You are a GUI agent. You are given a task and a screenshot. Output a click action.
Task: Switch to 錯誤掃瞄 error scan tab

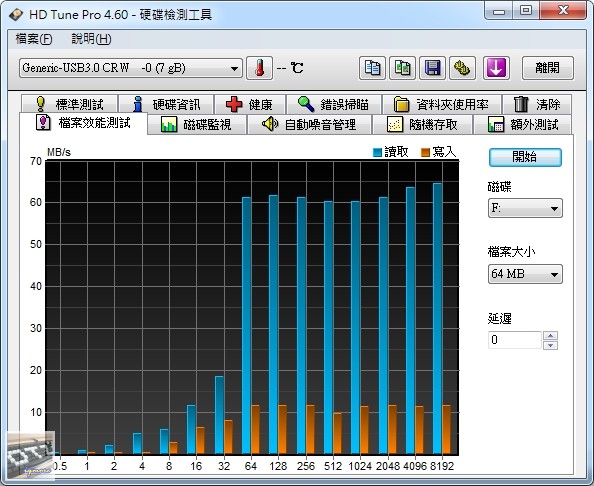334,104
